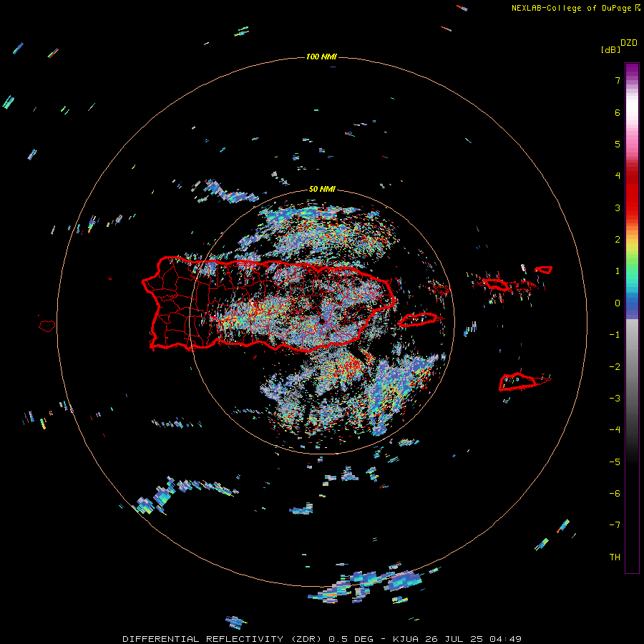Pick the red 3 dB band of the color bar
The width and height of the screenshot is (644, 644).
pyautogui.click(x=632, y=208)
